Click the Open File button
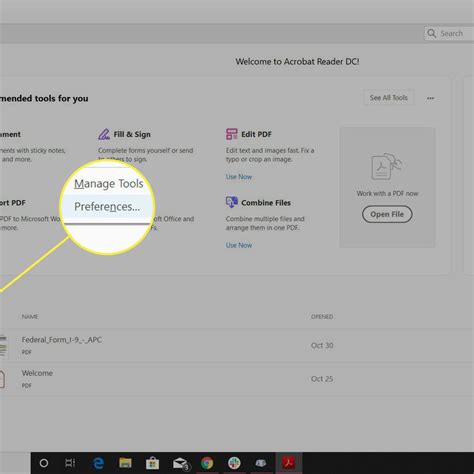Screen dimensions: 474x474 (387, 214)
